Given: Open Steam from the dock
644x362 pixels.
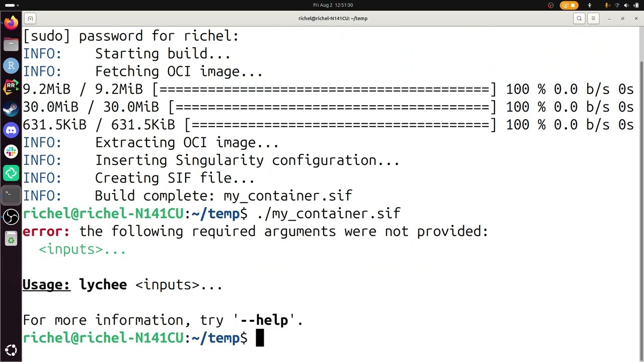Looking at the screenshot, I should click(11, 108).
